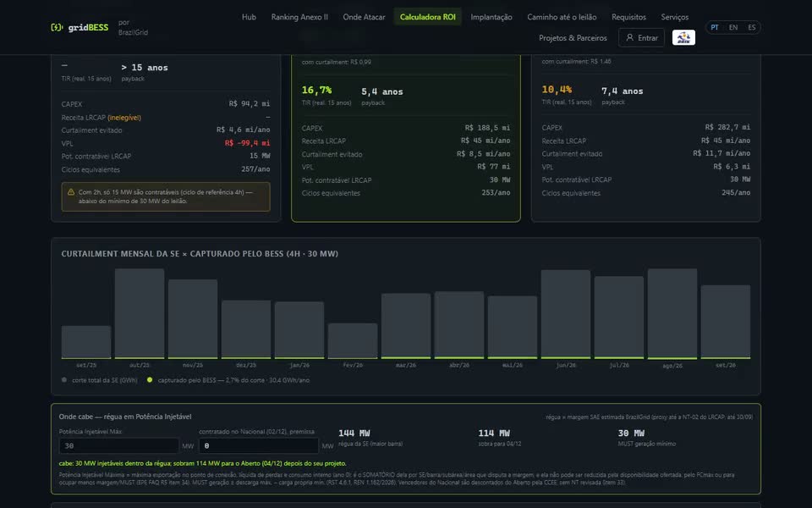Click the 'inelegível' LRCAP label
Image resolution: width=812 pixels, height=508 pixels.
(x=124, y=118)
